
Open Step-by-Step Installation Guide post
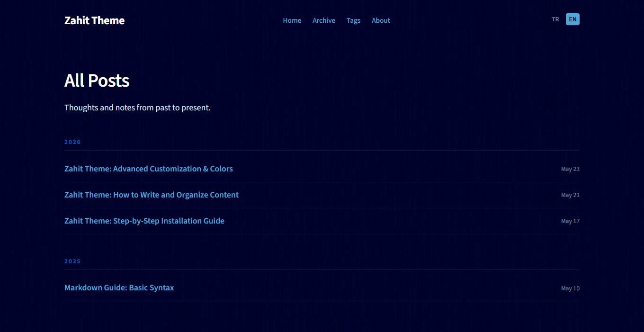(144, 221)
